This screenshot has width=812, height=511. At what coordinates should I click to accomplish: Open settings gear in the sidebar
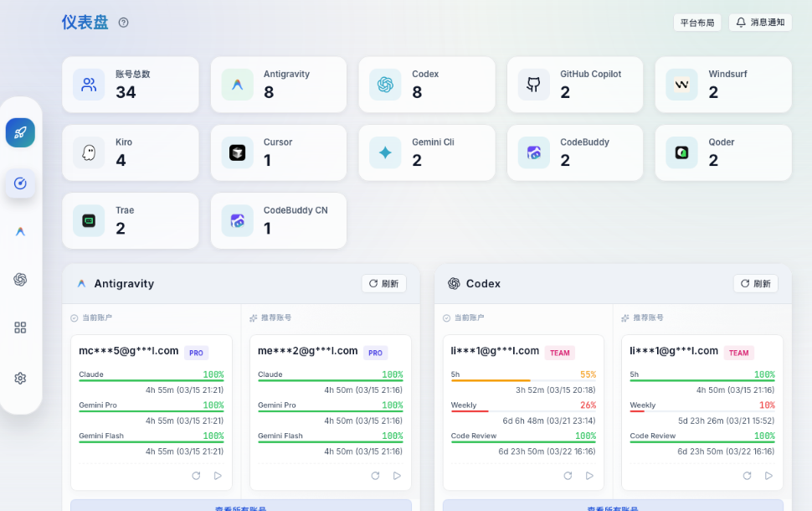point(20,379)
